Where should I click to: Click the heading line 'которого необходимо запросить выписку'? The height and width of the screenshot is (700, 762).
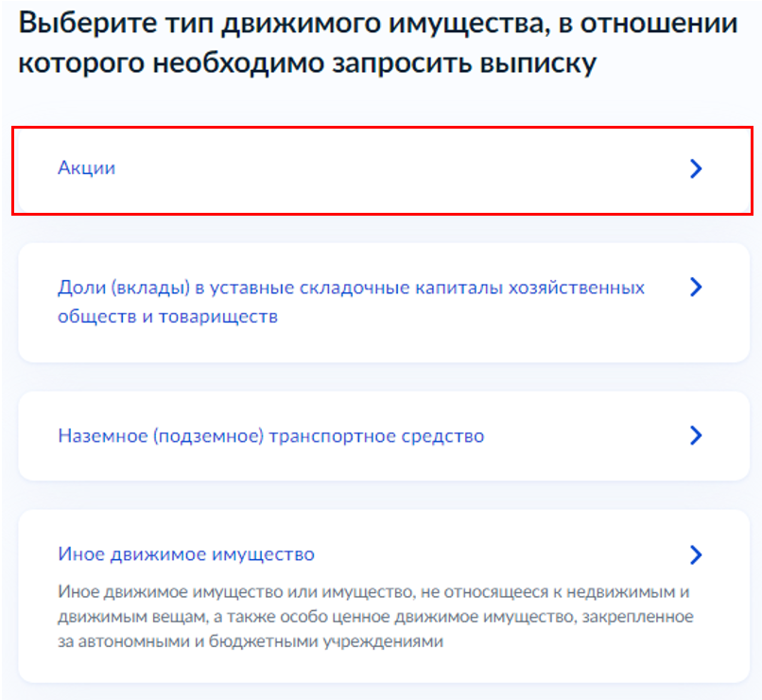(x=307, y=63)
